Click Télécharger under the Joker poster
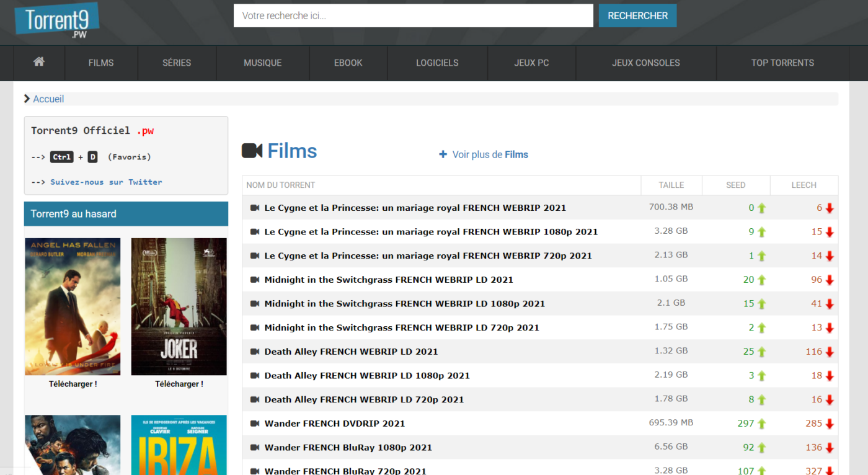 pos(179,384)
